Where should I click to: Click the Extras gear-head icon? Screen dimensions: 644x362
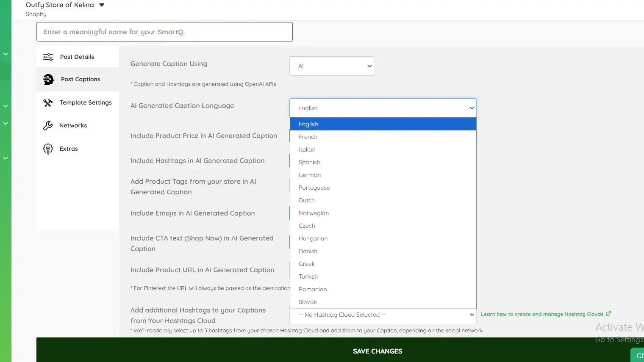[x=48, y=149]
